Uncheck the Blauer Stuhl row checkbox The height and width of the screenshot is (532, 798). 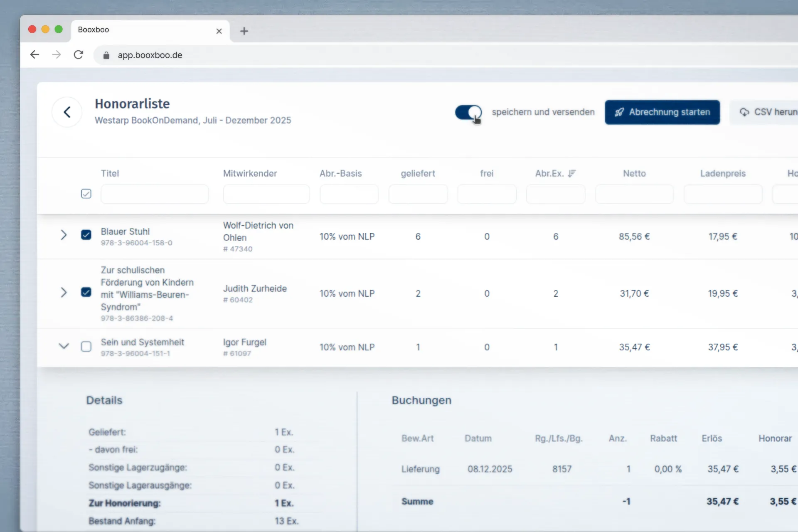pyautogui.click(x=86, y=235)
